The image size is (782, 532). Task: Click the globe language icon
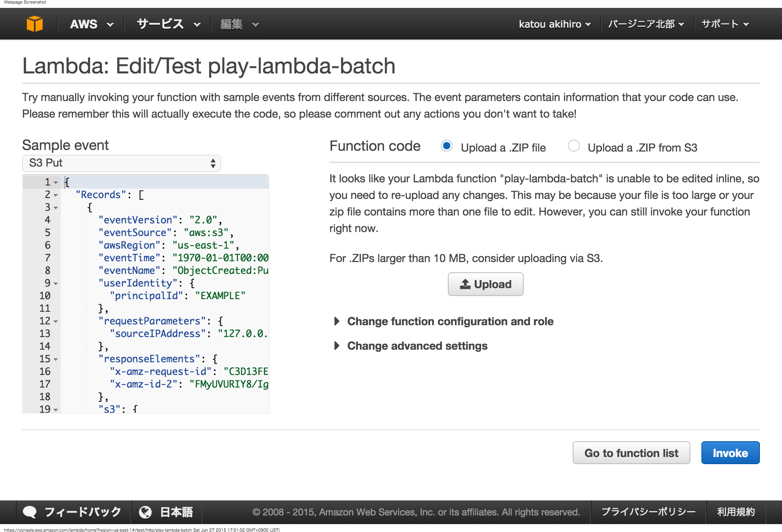point(145,512)
